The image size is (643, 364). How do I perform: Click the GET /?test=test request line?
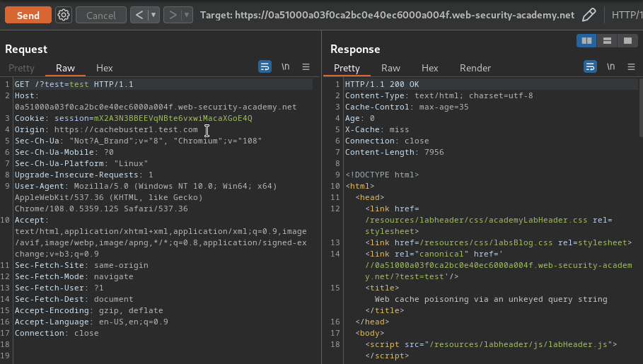[74, 84]
